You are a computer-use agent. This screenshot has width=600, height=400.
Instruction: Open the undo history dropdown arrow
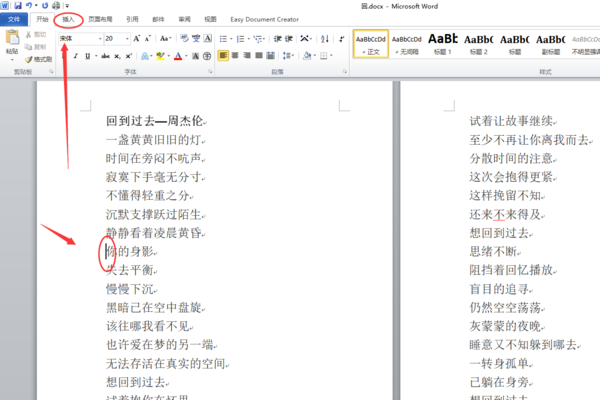point(36,6)
